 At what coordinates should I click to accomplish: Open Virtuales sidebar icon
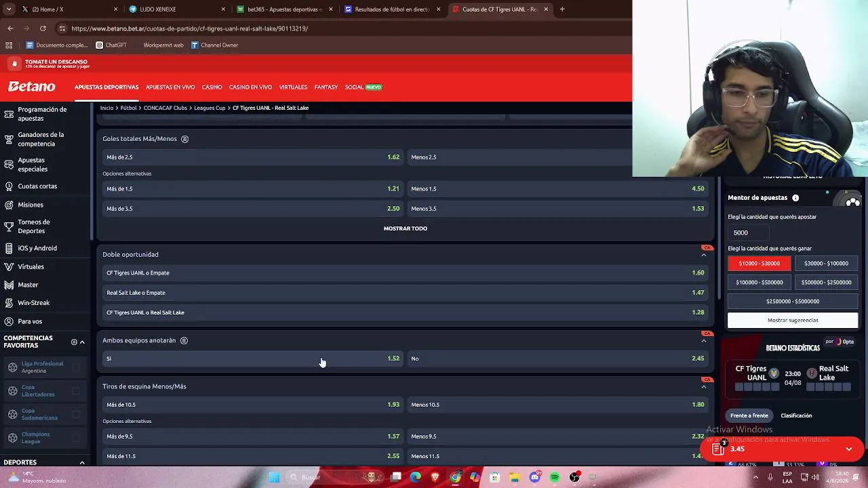coord(9,266)
